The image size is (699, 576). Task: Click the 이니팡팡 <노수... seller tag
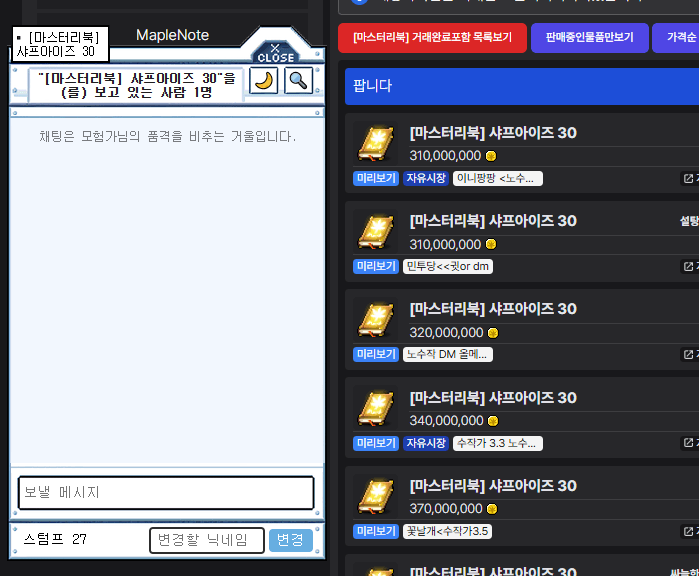point(498,178)
